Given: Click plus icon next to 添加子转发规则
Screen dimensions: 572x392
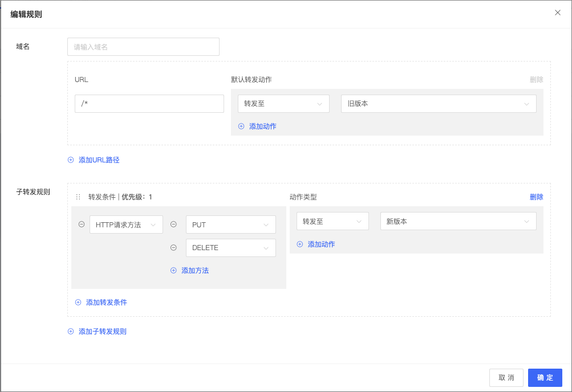Looking at the screenshot, I should [x=71, y=331].
